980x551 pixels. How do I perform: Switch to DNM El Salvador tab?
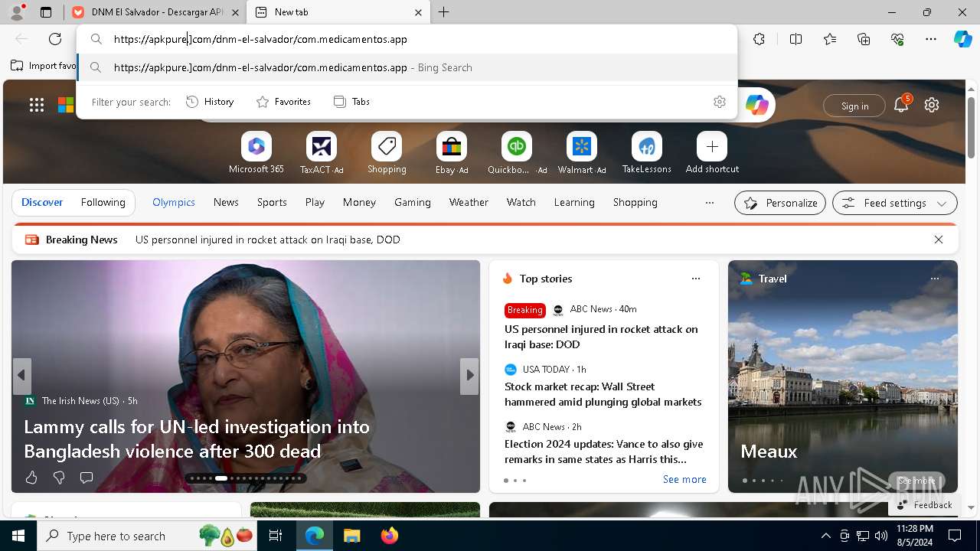click(x=155, y=12)
